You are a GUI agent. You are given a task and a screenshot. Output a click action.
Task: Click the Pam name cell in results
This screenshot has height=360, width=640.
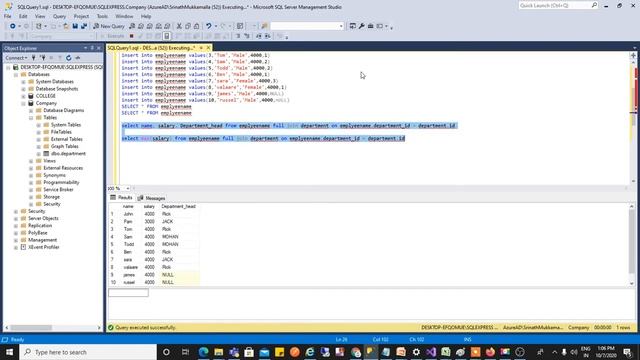pos(128,222)
